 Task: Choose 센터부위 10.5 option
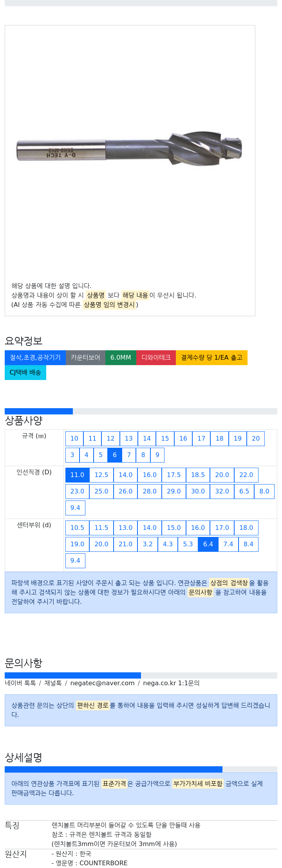point(77,528)
